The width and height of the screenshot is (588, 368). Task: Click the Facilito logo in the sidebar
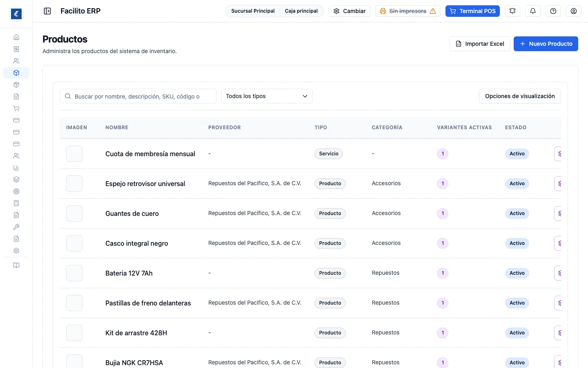[x=16, y=14]
